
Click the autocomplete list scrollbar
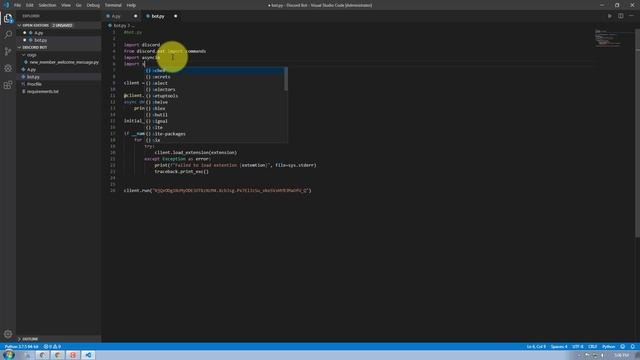click(286, 79)
